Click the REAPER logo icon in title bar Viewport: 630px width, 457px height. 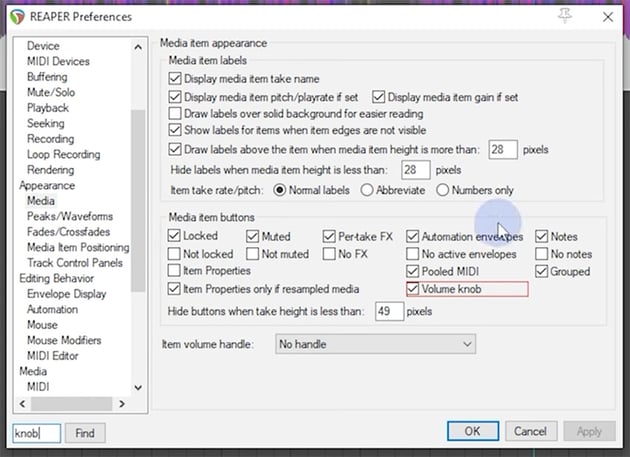tap(17, 17)
